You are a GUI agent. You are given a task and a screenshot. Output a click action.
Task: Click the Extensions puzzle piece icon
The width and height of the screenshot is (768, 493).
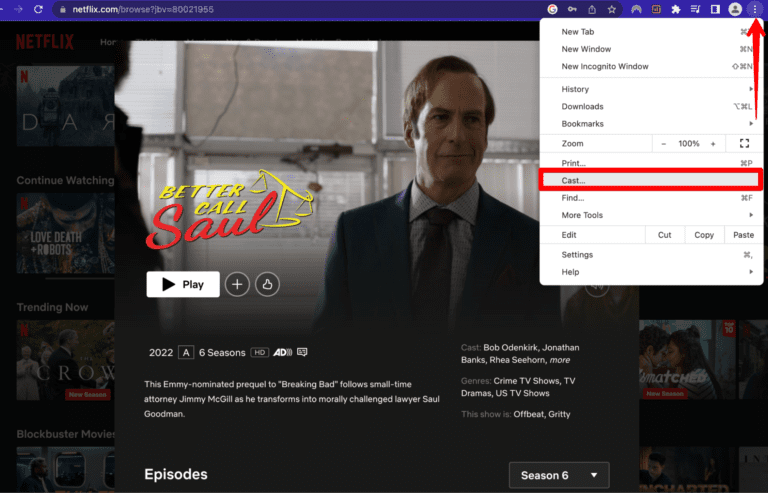[x=675, y=9]
